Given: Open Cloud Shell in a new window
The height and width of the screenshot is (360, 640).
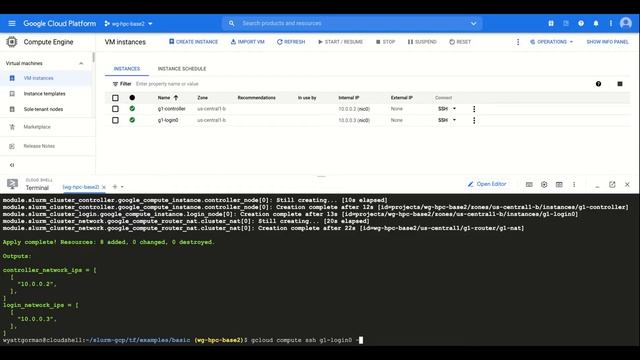Looking at the screenshot, I should point(612,184).
